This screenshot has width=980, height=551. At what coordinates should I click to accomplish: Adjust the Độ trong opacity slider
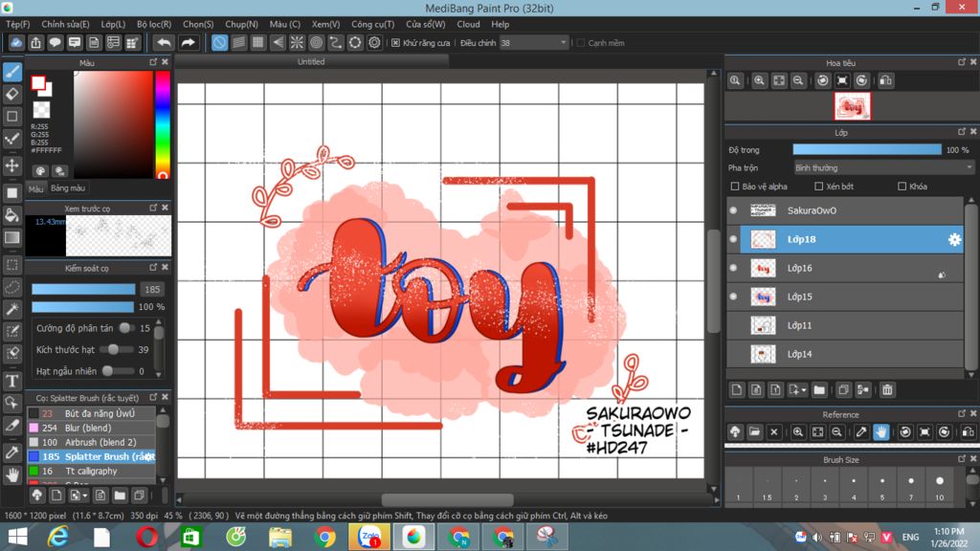click(x=867, y=150)
